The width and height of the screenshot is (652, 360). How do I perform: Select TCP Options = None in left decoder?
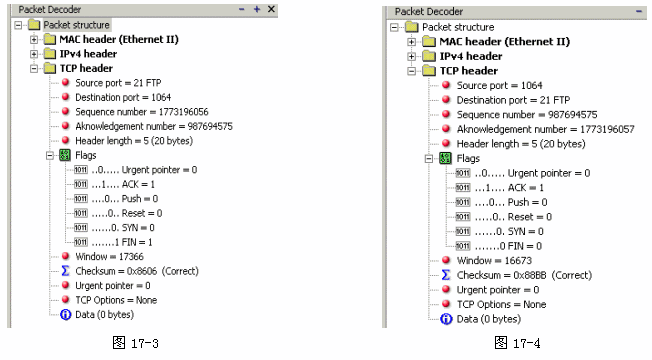tap(116, 300)
